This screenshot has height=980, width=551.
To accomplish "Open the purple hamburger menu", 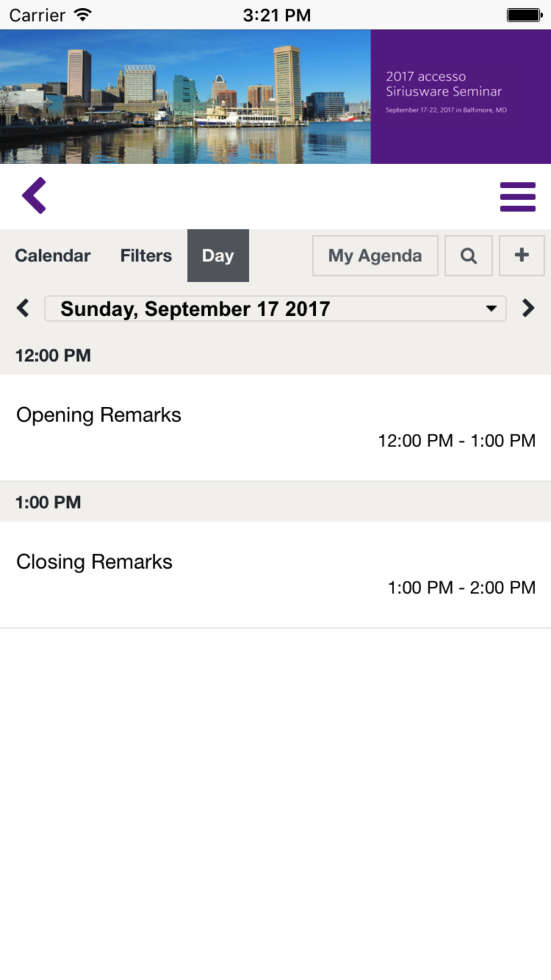I will tap(517, 197).
